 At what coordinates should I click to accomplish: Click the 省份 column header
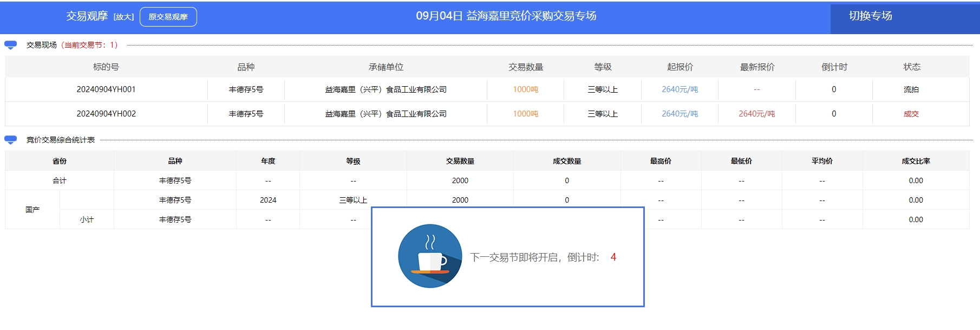60,161
